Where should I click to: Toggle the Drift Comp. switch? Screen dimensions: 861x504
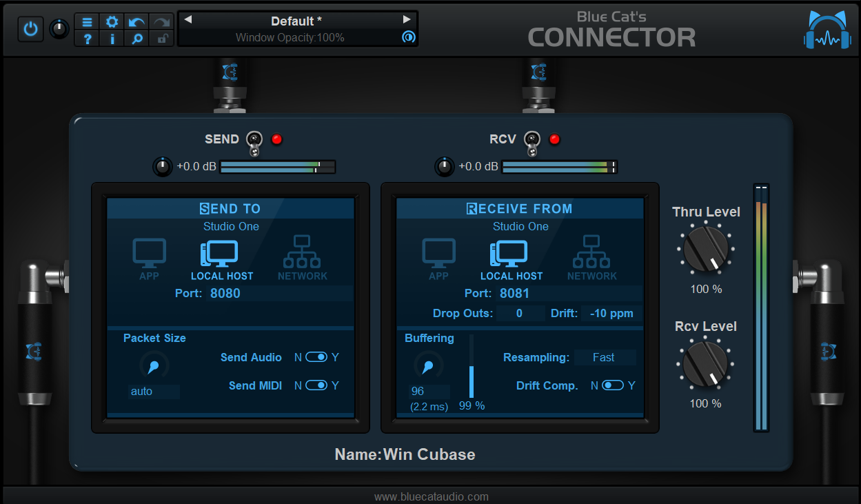[613, 385]
